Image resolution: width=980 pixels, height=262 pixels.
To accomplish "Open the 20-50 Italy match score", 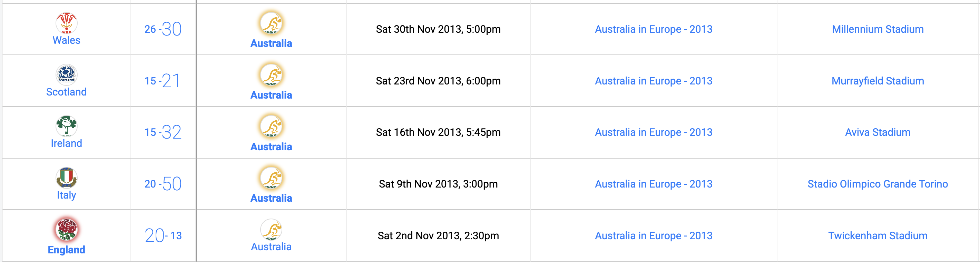I will pos(163,184).
